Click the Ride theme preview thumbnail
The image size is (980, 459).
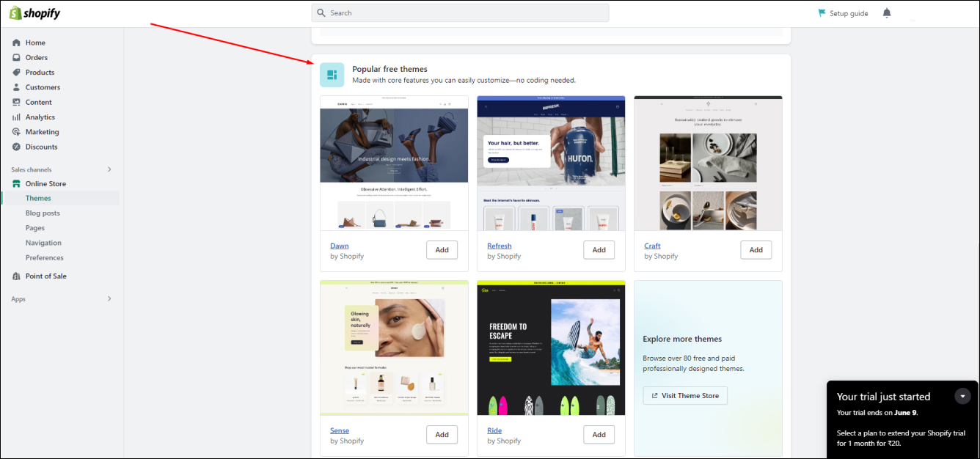(x=551, y=348)
